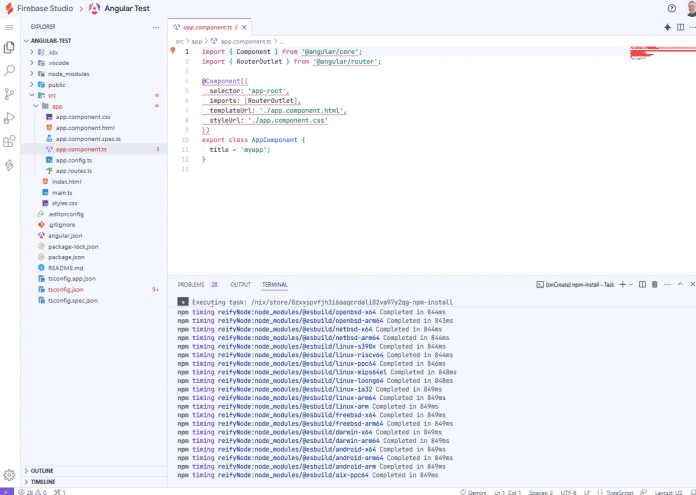Image resolution: width=696 pixels, height=495 pixels.
Task: Open the Explorer view icon
Action: (x=9, y=48)
